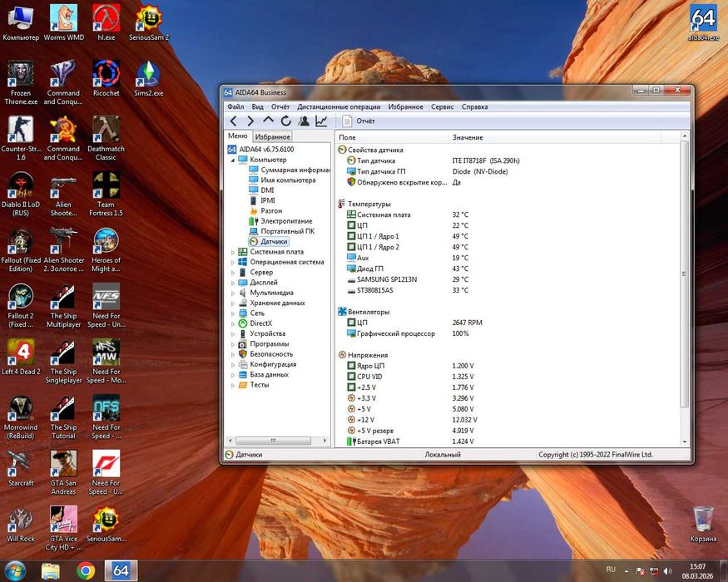
Task: Expand the Хранение данных tree node
Action: (232, 303)
